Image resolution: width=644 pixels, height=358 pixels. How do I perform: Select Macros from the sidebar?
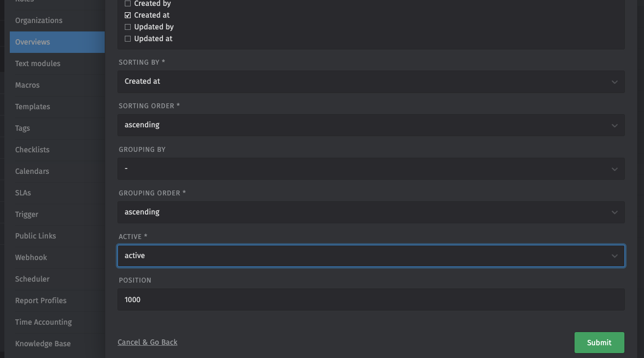27,85
